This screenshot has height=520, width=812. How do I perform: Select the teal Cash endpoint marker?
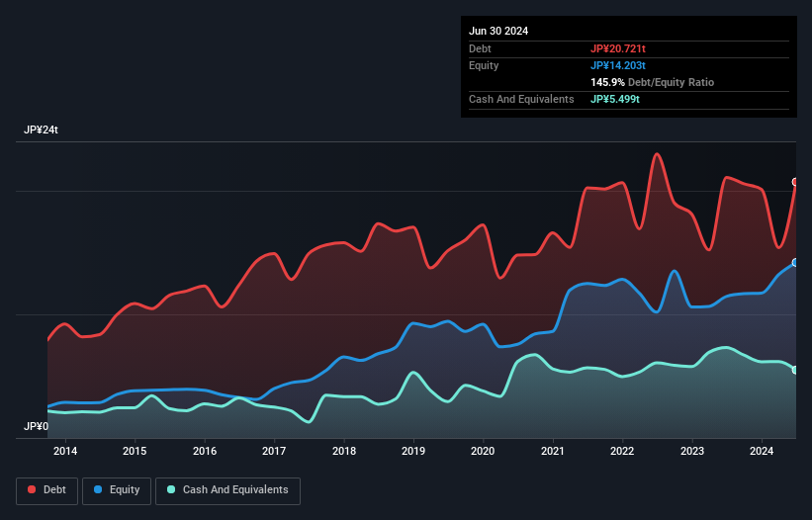click(x=795, y=370)
